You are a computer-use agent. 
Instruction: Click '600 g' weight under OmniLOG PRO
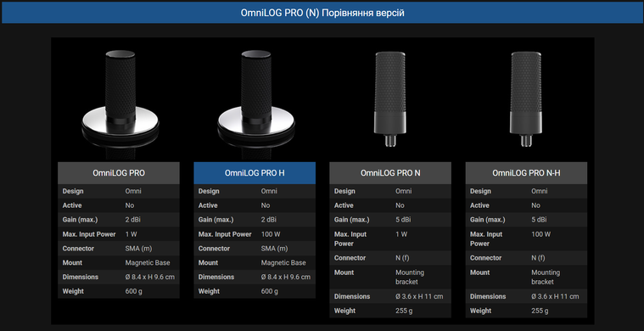pos(133,291)
